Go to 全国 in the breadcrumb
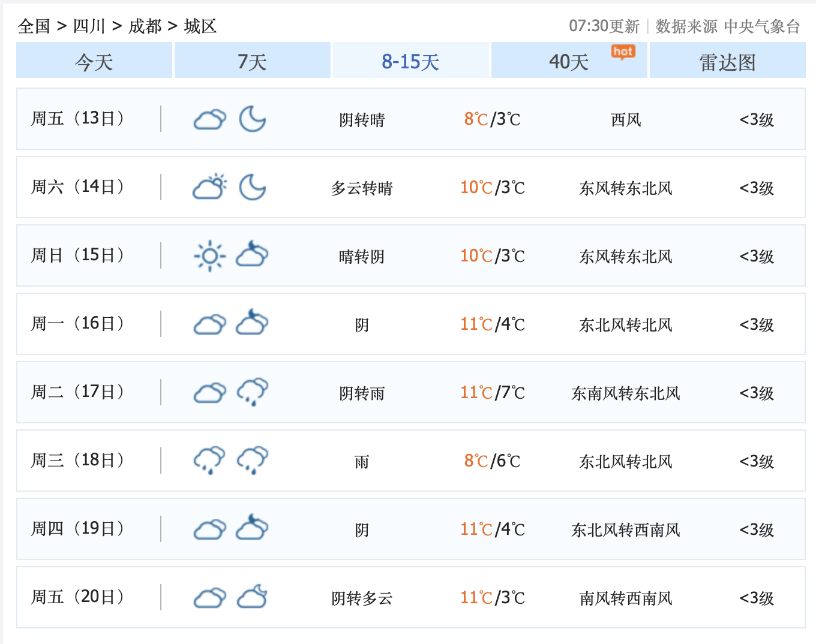Screen dimensions: 816x644 coord(34,26)
